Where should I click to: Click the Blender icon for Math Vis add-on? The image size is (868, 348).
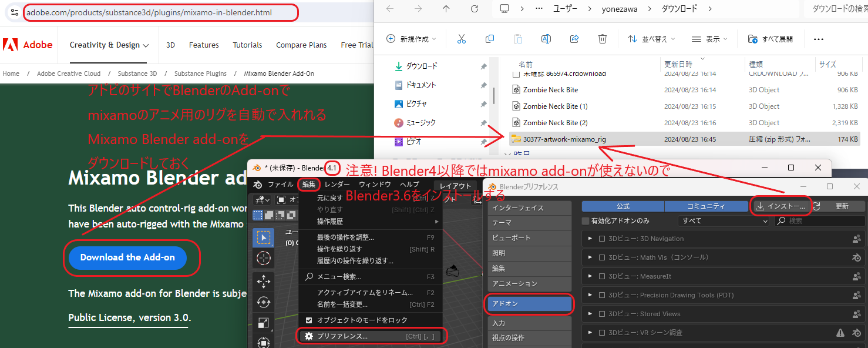click(856, 257)
